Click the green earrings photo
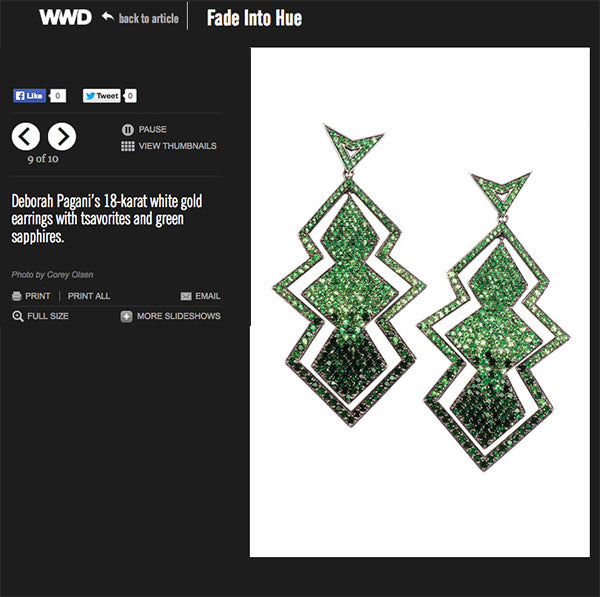 (x=420, y=302)
